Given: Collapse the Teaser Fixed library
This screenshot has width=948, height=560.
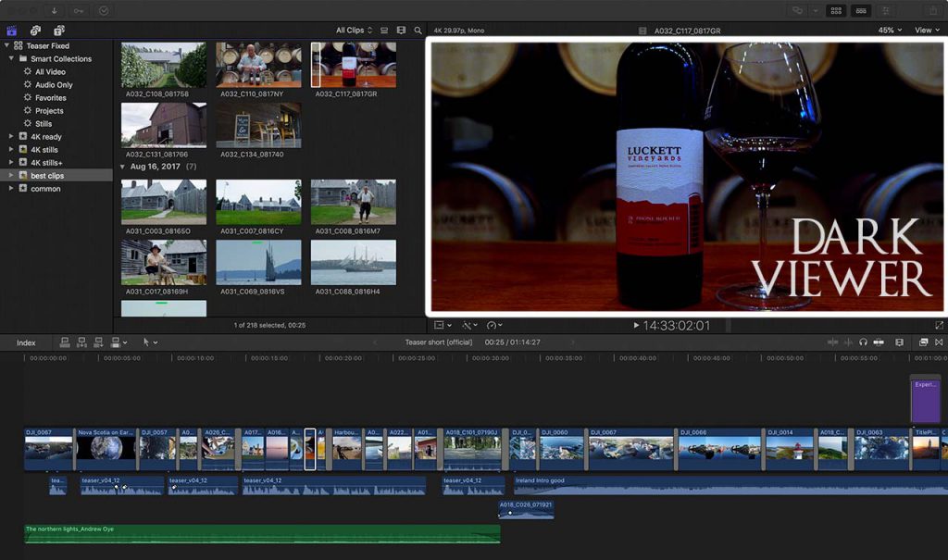Looking at the screenshot, I should pyautogui.click(x=6, y=45).
